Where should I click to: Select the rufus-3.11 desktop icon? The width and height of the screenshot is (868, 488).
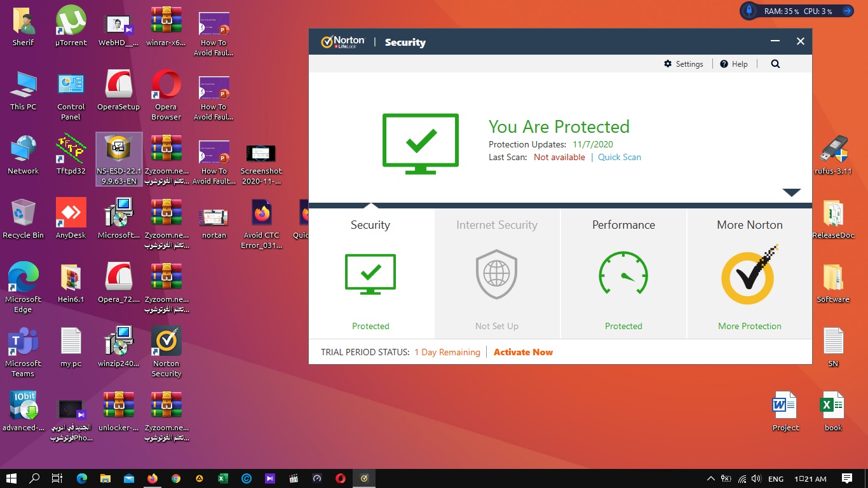833,154
